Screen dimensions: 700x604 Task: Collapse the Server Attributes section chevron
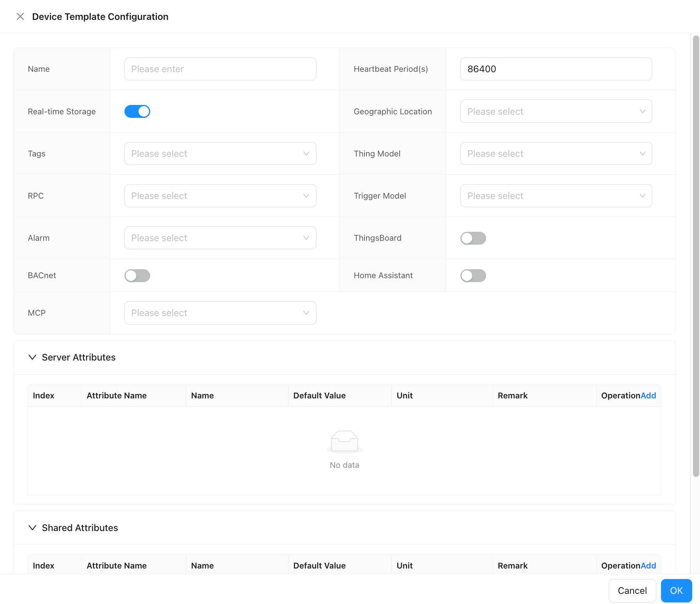(32, 357)
